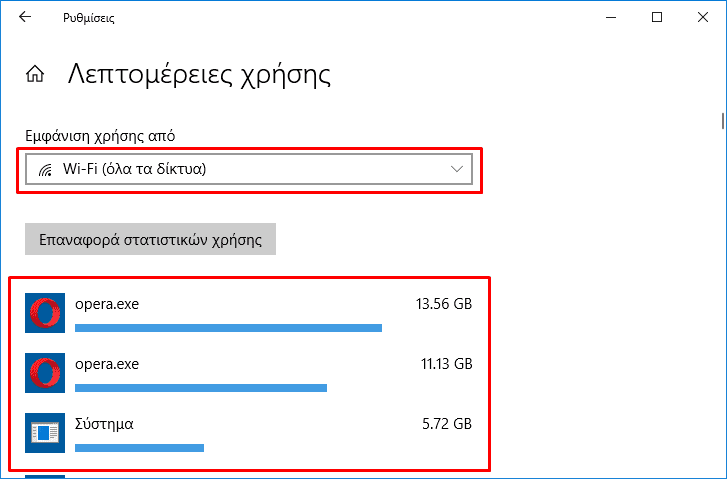
Task: Select the Σύστημα usage entry label
Action: click(104, 424)
